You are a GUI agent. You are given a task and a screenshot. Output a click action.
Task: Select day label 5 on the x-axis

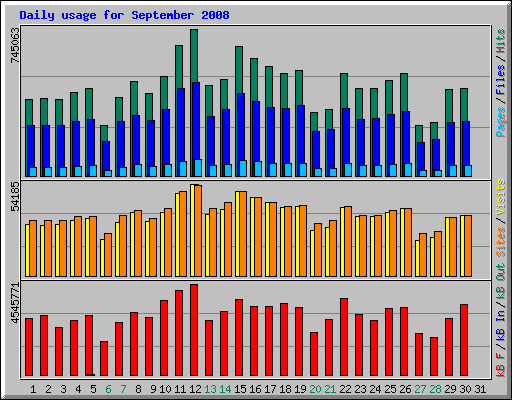(93, 389)
